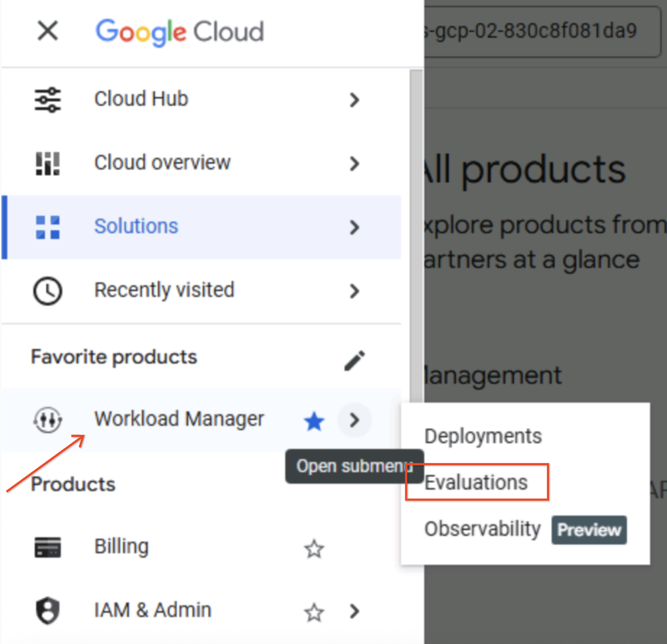Select the Solutions grid icon
Image resolution: width=667 pixels, height=644 pixels.
pos(47,228)
